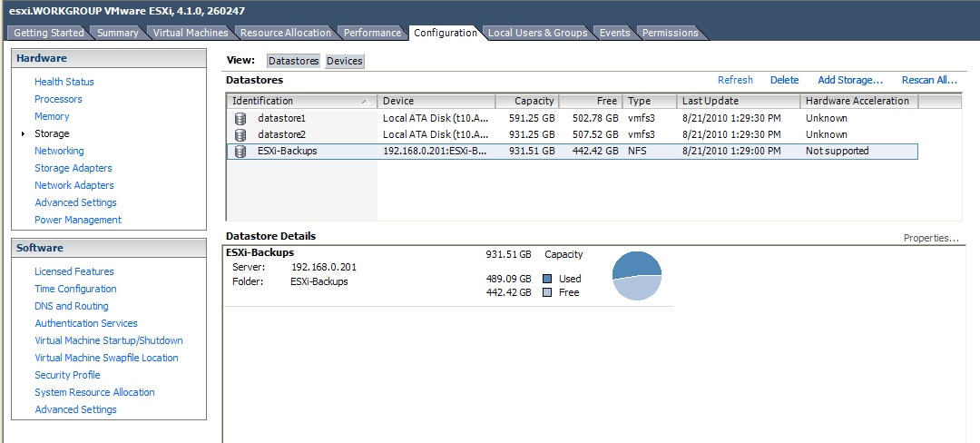Select the datastore1 row name

pyautogui.click(x=282, y=118)
